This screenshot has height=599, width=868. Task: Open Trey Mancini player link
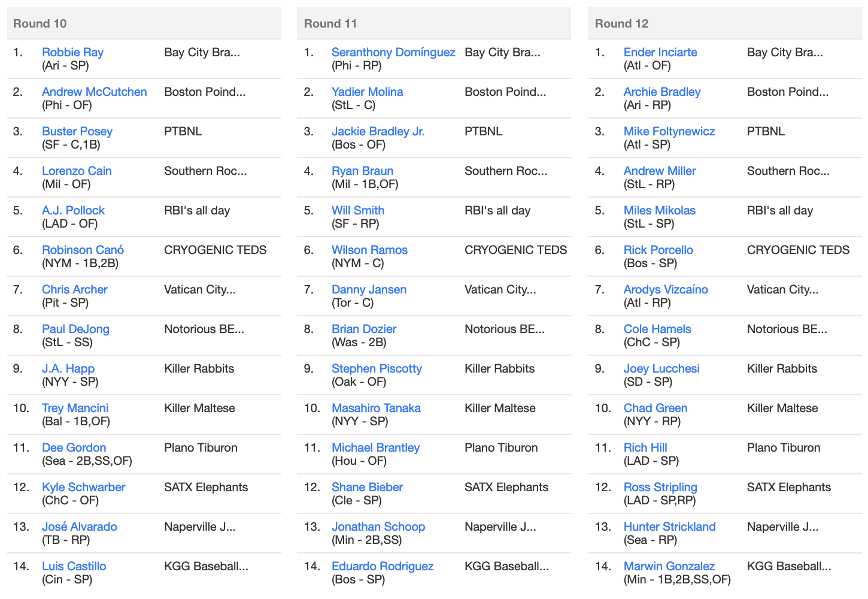[75, 408]
